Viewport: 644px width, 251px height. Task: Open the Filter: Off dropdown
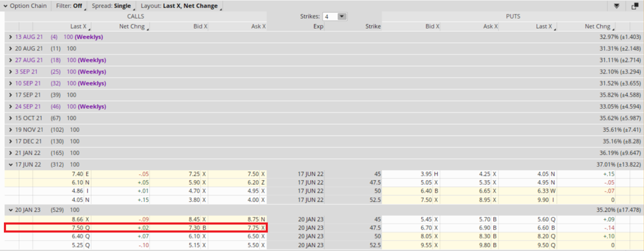pyautogui.click(x=70, y=6)
